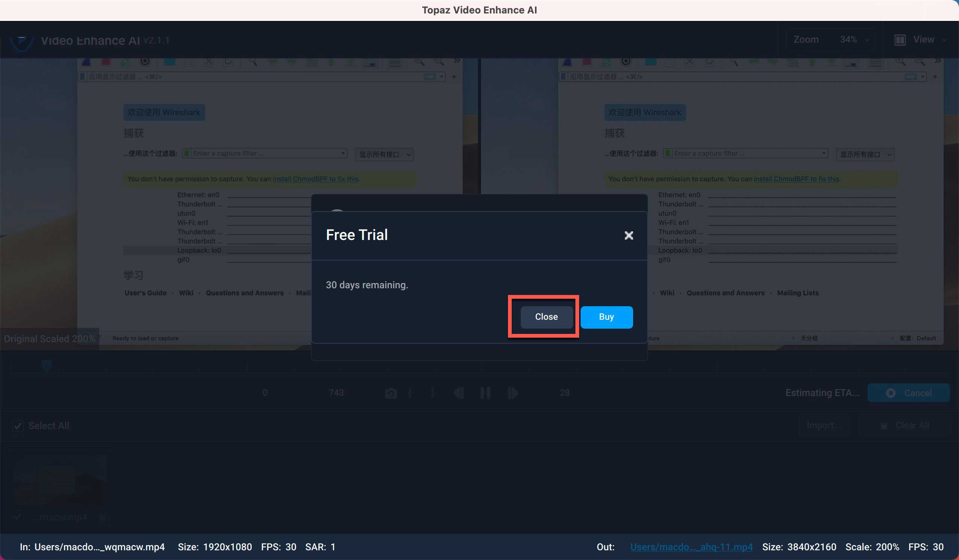Click 'Size: 1920x1080' in the status bar
This screenshot has width=959, height=560.
tap(215, 547)
